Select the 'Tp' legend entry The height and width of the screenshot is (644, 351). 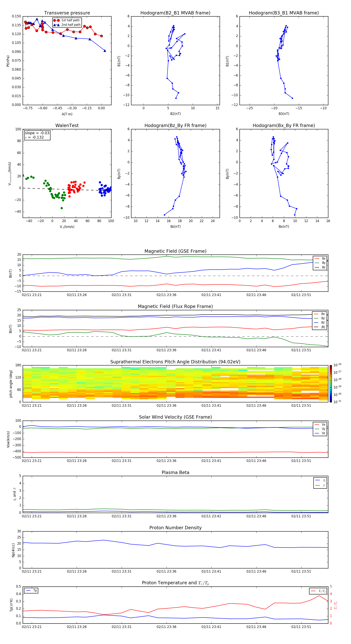[31, 591]
